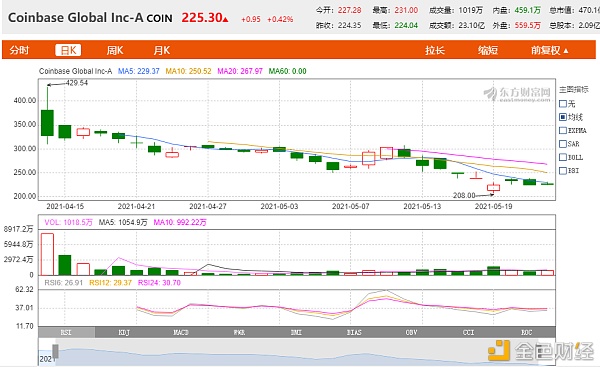The image size is (600, 367).
Task: Click the 最低 value 224.04
Action: click(x=406, y=26)
